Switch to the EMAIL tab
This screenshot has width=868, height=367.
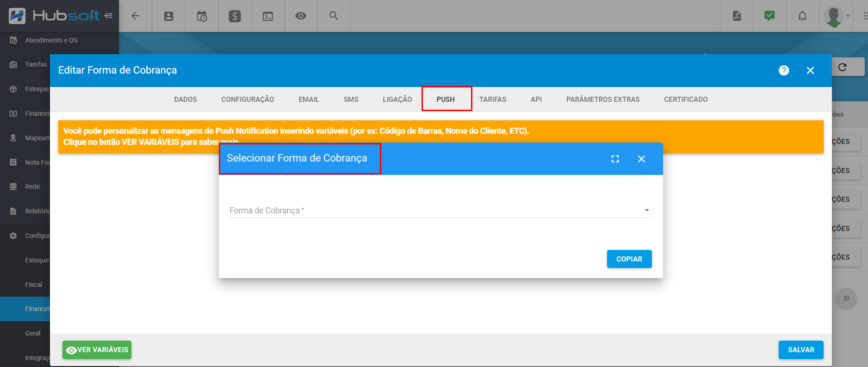coord(309,100)
